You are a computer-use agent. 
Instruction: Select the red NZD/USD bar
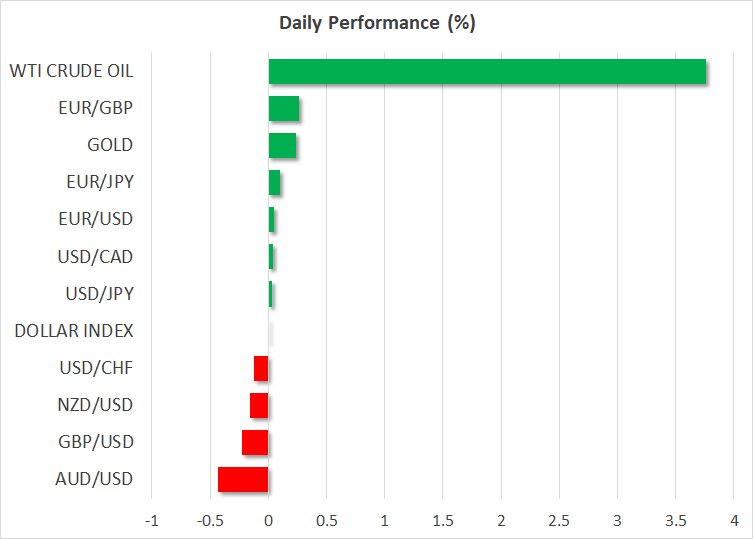click(x=259, y=406)
